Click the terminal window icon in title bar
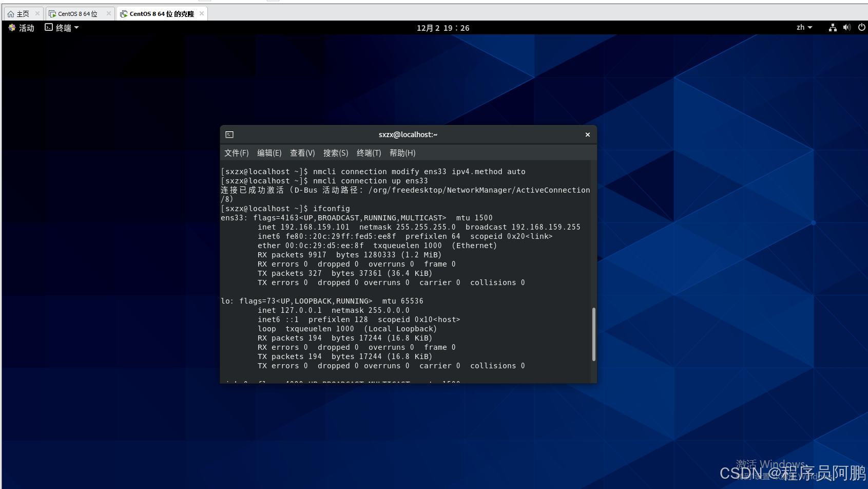This screenshot has height=489, width=868. click(x=229, y=135)
